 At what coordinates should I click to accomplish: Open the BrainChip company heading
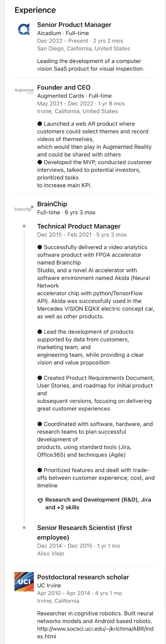click(52, 204)
